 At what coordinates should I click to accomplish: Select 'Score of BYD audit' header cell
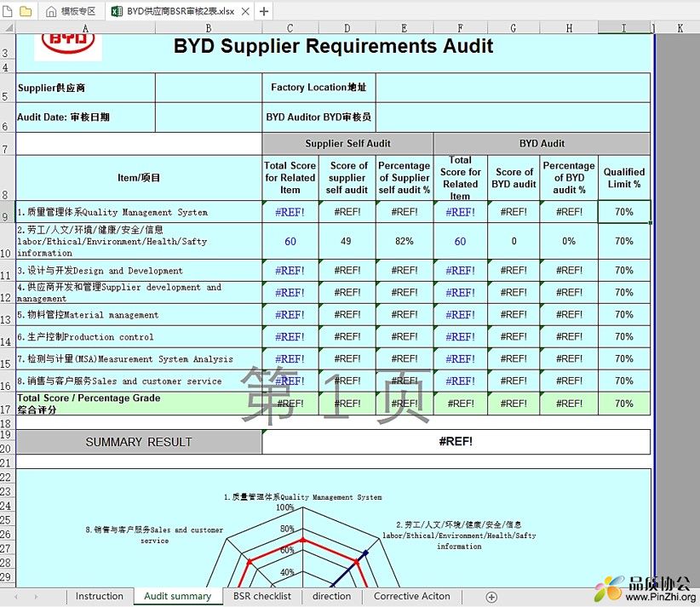click(x=514, y=178)
